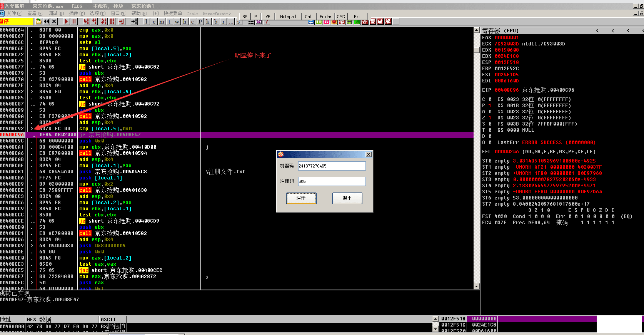Close the registration dialog
644x335 pixels.
(368, 154)
